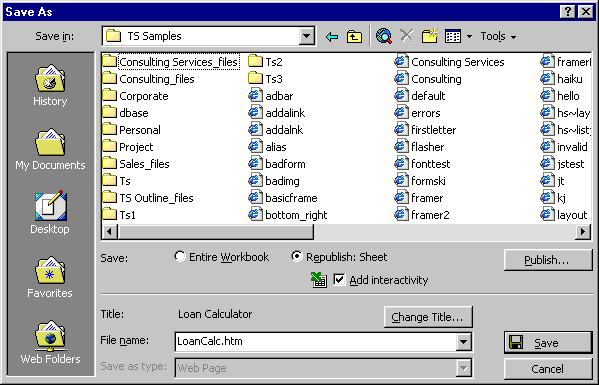Select the basicframe file

coord(283,198)
